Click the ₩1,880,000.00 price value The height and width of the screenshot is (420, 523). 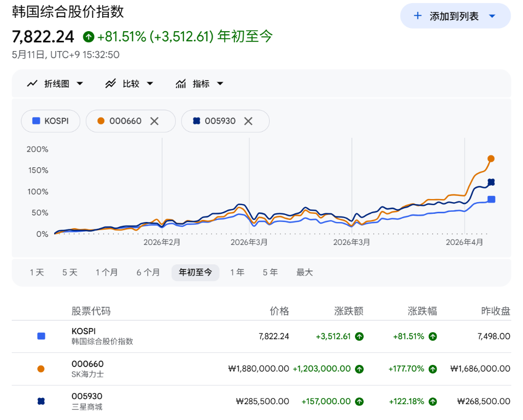pos(258,368)
